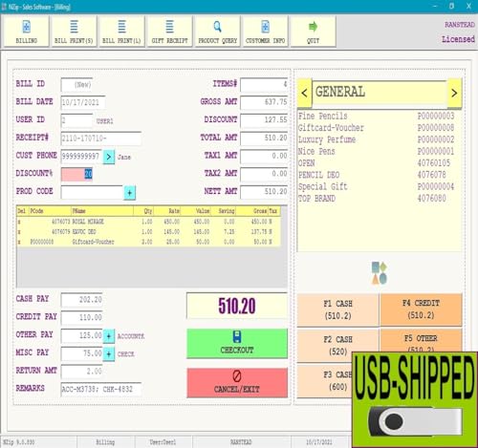Click the Prod Code input field

point(92,192)
